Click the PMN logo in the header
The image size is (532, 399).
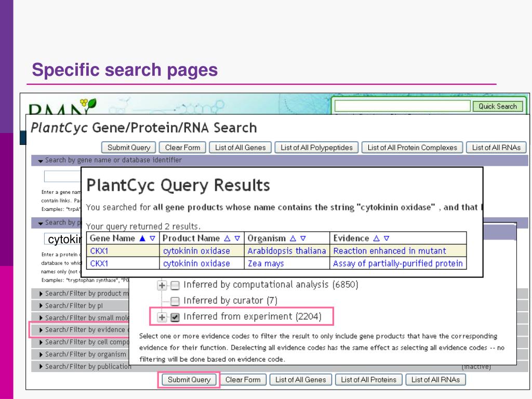click(62, 107)
